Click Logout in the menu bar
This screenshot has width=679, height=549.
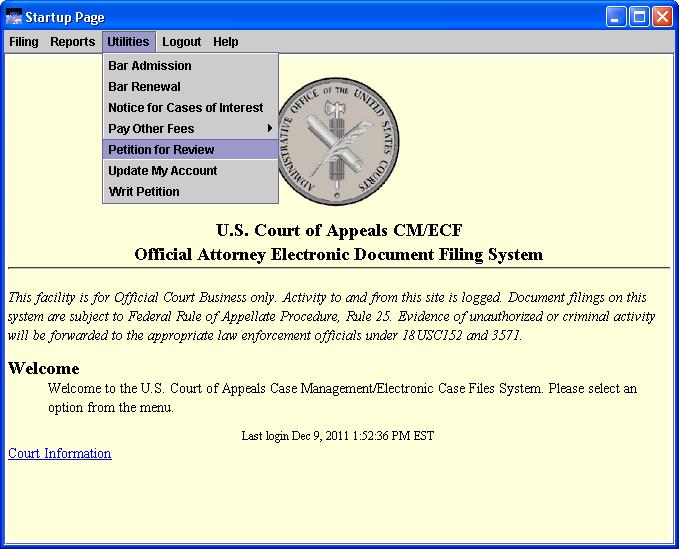(181, 42)
